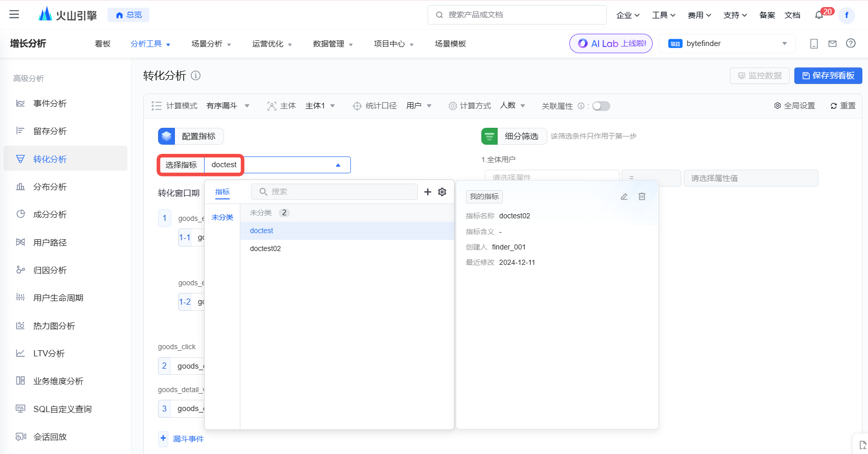Click the 重置 button

point(843,106)
